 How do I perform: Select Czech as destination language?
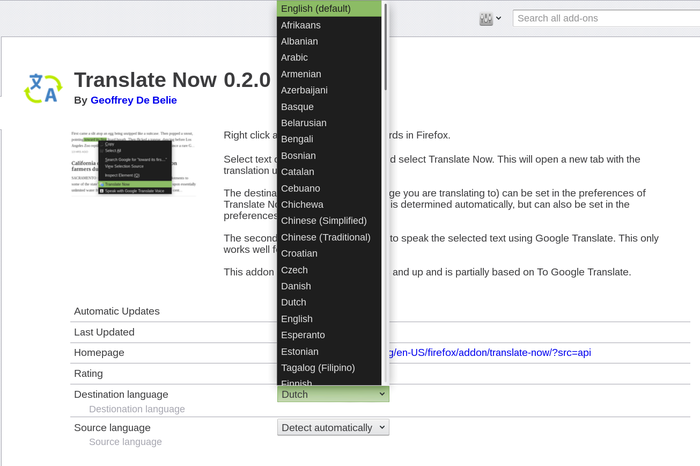point(329,270)
